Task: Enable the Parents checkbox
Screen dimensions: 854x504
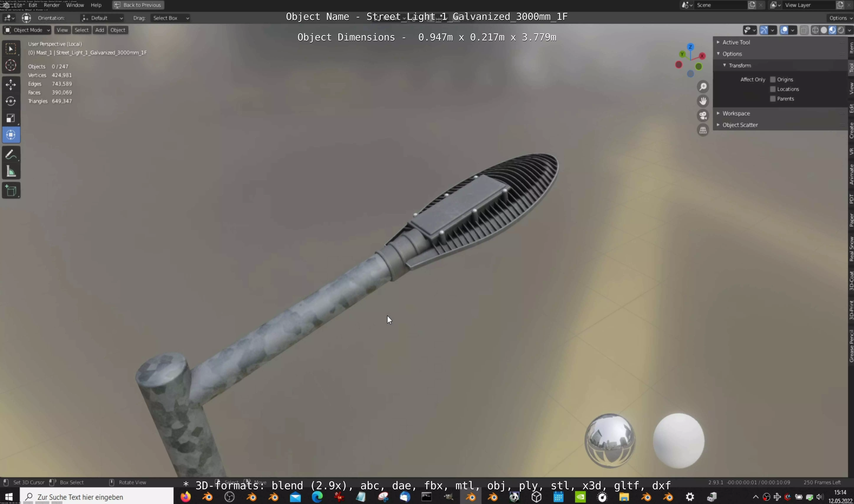Action: pyautogui.click(x=773, y=99)
